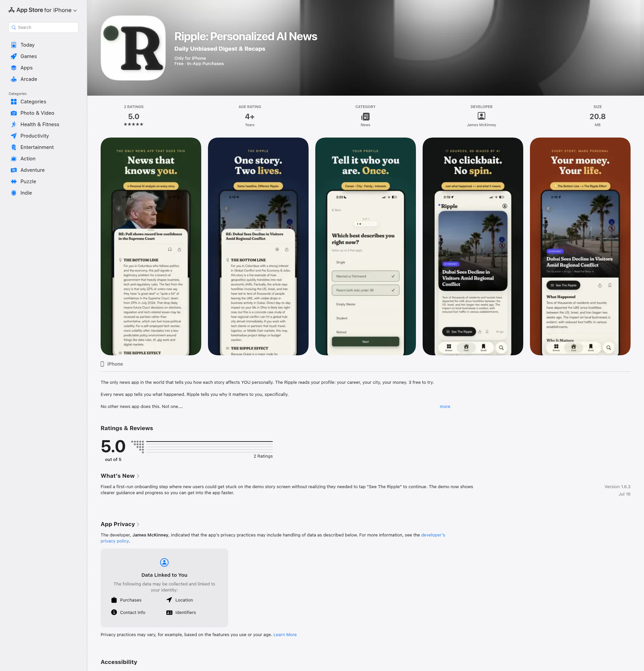Image resolution: width=644 pixels, height=671 pixels.
Task: Open App Store for iPhone platform dropdown
Action: pos(43,10)
